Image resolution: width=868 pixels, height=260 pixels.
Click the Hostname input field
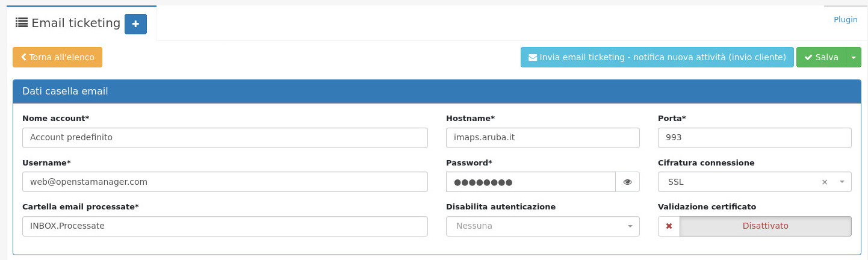coord(542,137)
